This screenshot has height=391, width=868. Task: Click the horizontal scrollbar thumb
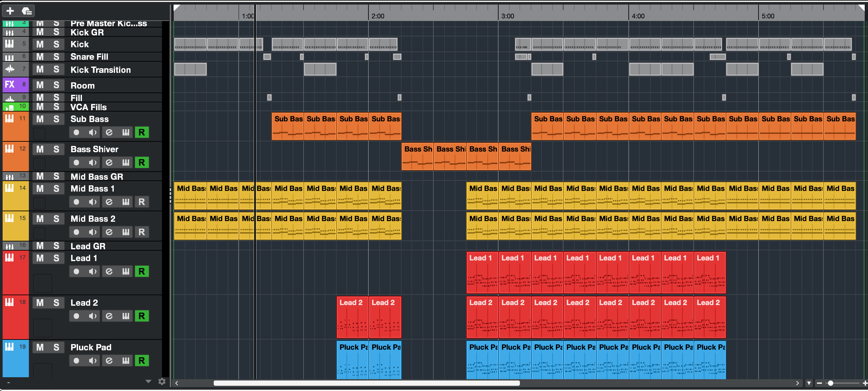(x=366, y=383)
